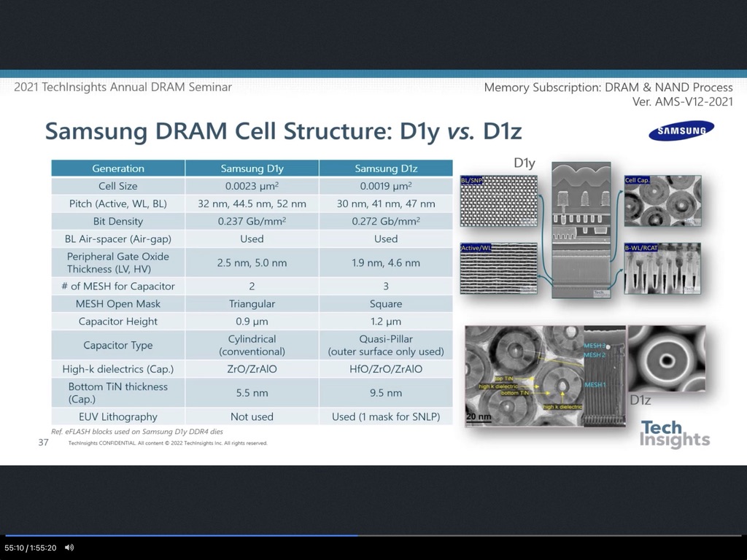Select the Cell Cap. micrograph thumbnail

pyautogui.click(x=662, y=201)
